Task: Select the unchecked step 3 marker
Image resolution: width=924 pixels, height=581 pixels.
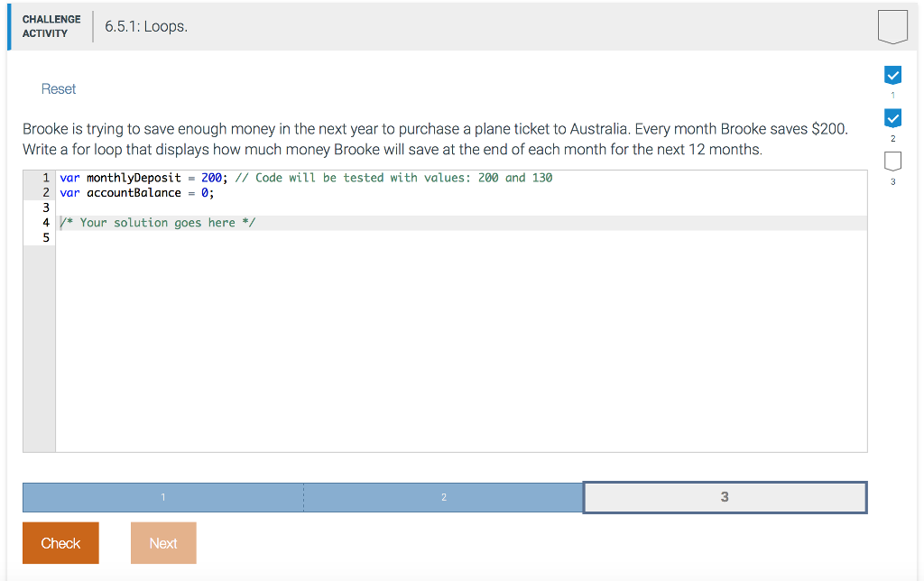Action: coord(892,161)
